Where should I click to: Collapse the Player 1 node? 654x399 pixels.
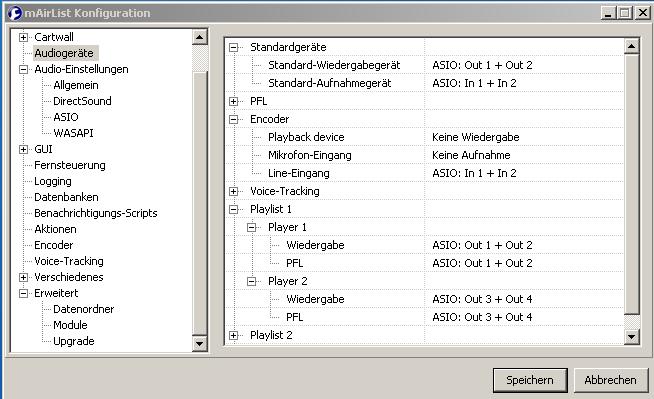coord(252,228)
